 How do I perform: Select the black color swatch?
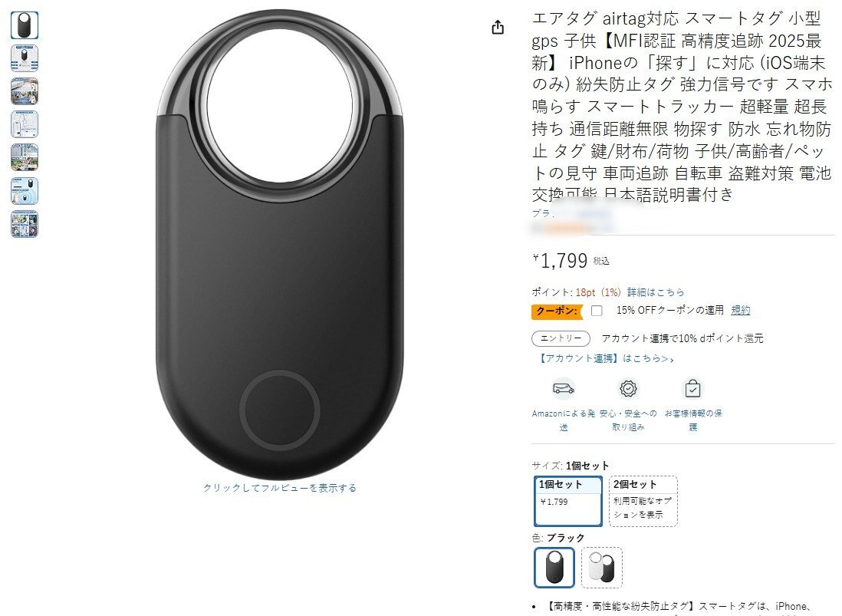554,567
